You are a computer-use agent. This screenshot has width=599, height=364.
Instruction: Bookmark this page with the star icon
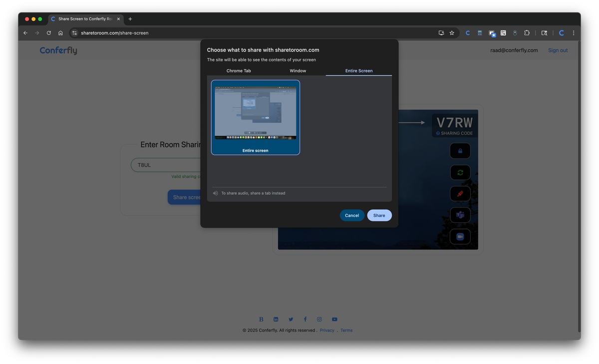click(452, 33)
